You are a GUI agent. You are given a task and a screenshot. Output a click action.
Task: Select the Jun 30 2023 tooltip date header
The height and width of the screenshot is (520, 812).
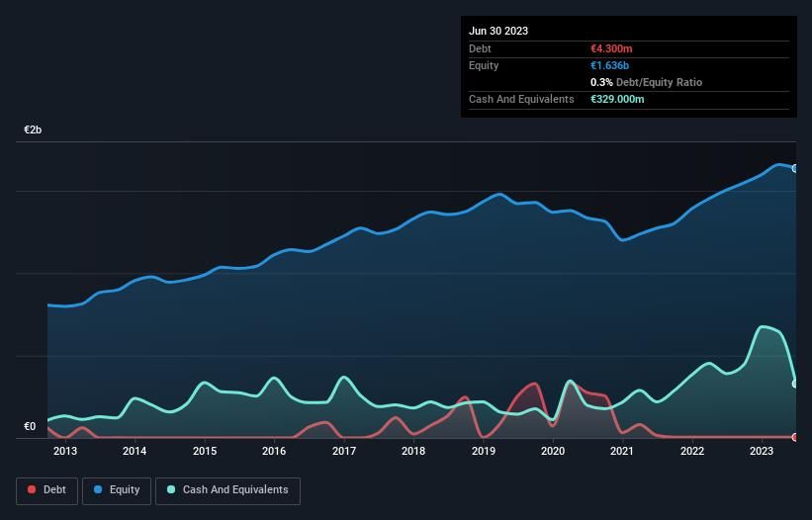[x=498, y=31]
